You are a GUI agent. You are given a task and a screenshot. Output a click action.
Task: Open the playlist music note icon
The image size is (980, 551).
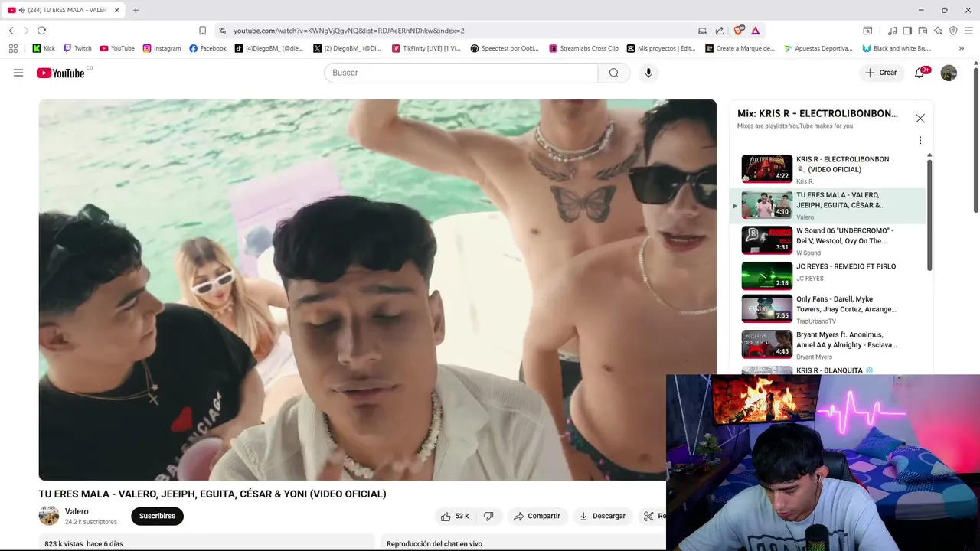point(892,31)
